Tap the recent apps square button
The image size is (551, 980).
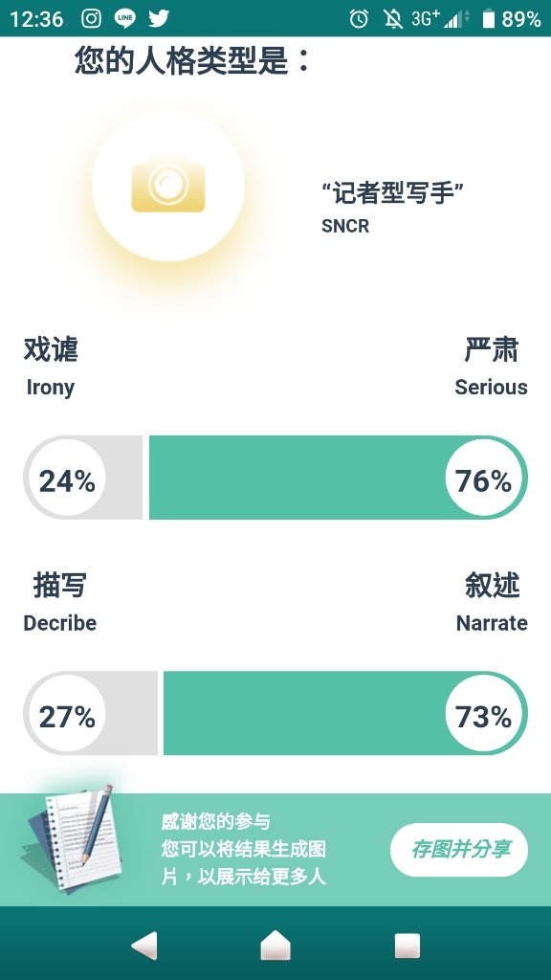click(x=408, y=946)
